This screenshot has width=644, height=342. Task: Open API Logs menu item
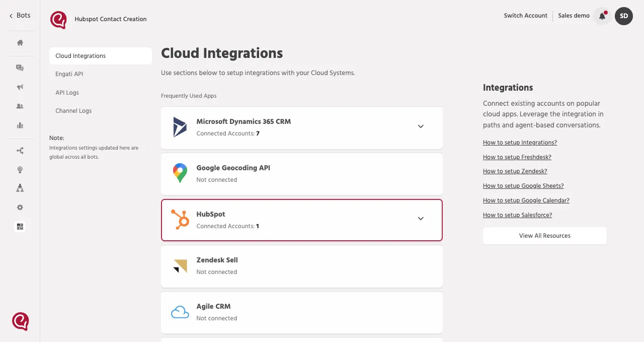[67, 93]
